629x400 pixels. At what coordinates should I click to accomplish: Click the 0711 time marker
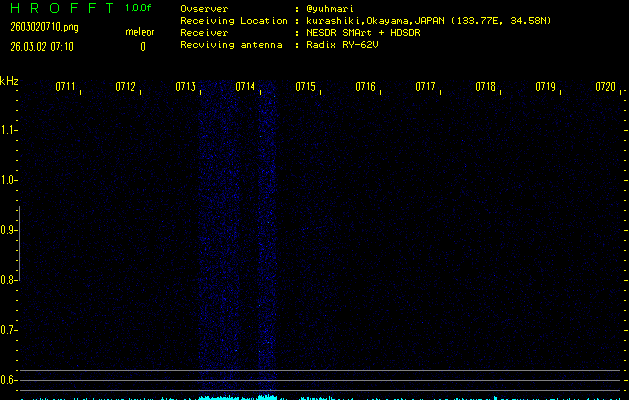point(65,86)
